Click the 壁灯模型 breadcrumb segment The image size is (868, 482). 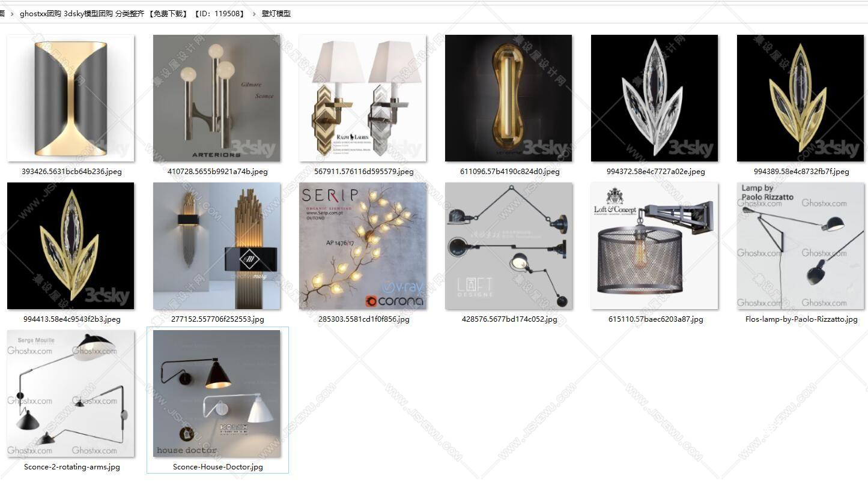276,13
